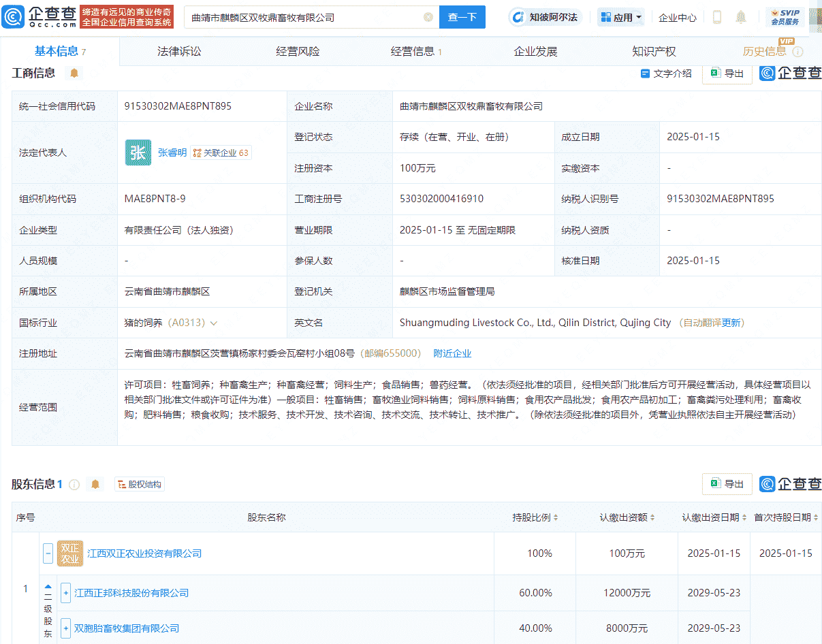
Task: Click inside the company search input field
Action: pyautogui.click(x=306, y=17)
